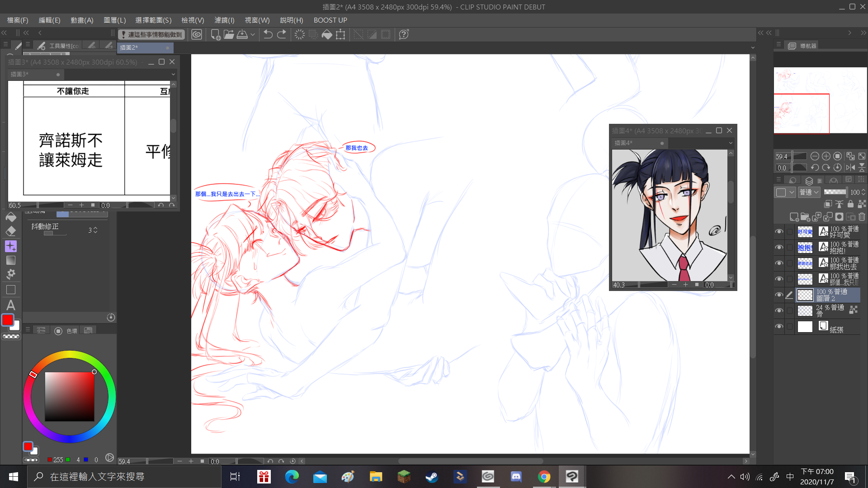Hide the 那我也去 text layer

click(779, 263)
